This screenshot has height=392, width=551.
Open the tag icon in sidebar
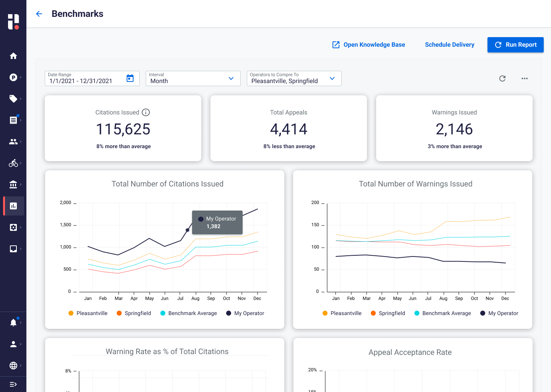[13, 99]
